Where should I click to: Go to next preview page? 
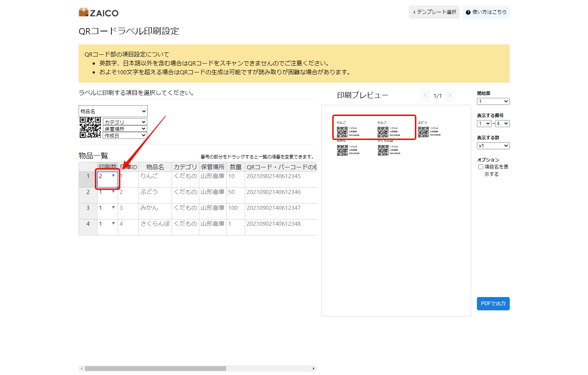(450, 95)
